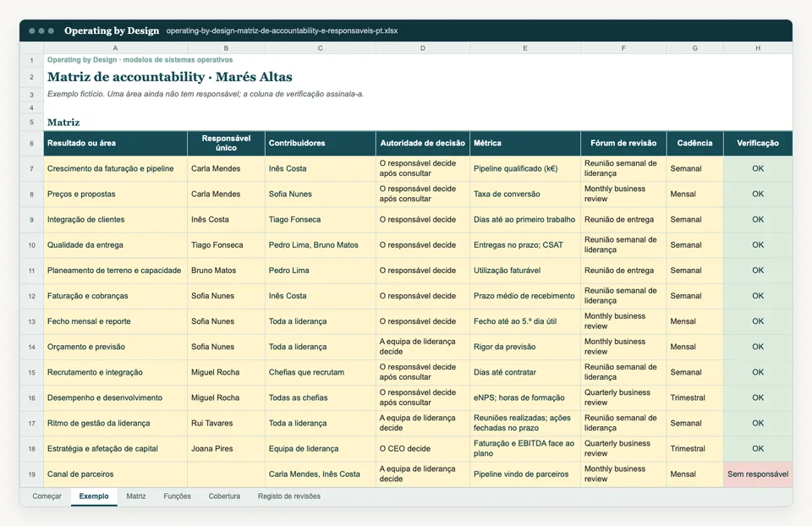Select the 'Sem responsável' verification cell
Screen dimensions: 812x526
758,474
